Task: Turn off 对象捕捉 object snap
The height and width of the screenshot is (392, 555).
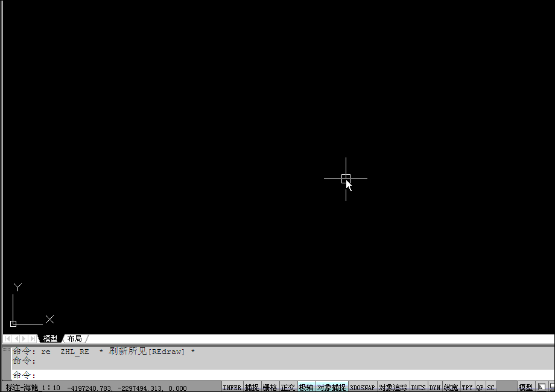Action: pos(331,387)
